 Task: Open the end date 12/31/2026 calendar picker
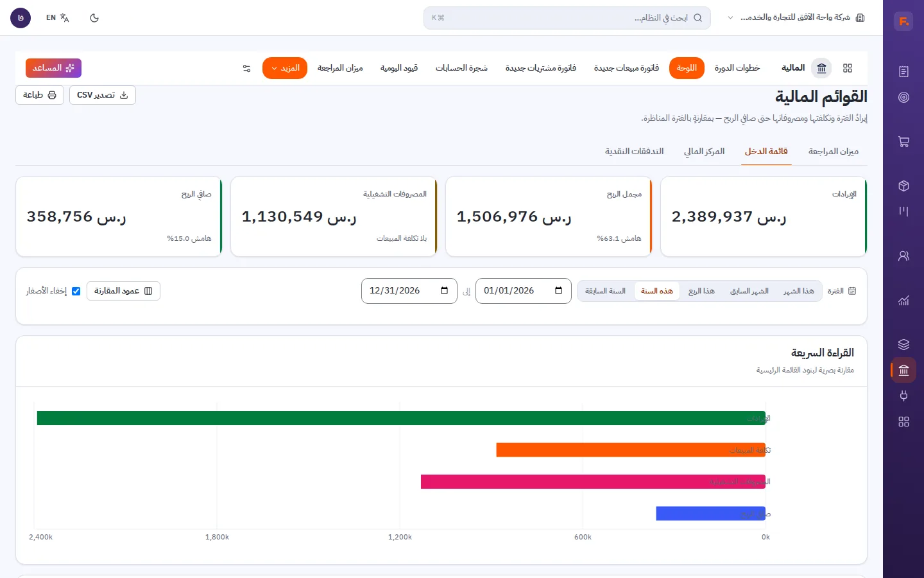pyautogui.click(x=444, y=291)
